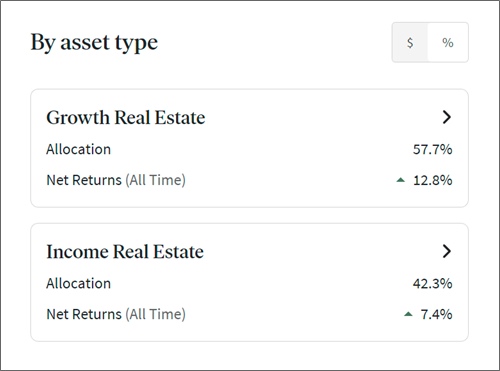Expand Growth Real Estate chevron arrow

[447, 117]
